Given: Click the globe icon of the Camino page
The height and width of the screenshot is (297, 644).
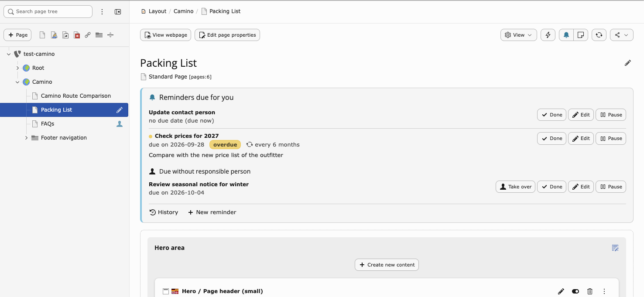Looking at the screenshot, I should [26, 82].
